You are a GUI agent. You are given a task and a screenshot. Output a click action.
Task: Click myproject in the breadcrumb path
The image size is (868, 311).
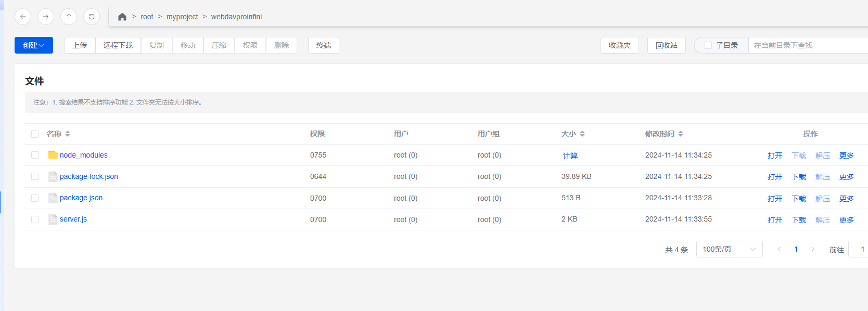pos(182,17)
